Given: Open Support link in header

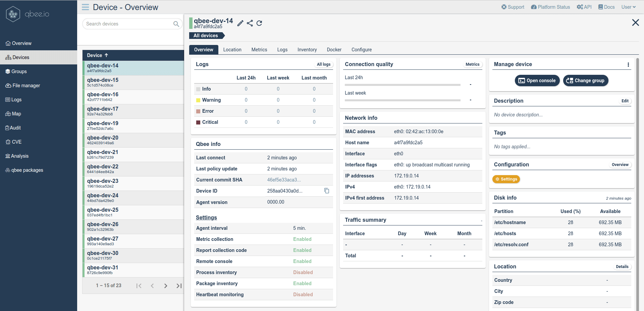Looking at the screenshot, I should (513, 7).
